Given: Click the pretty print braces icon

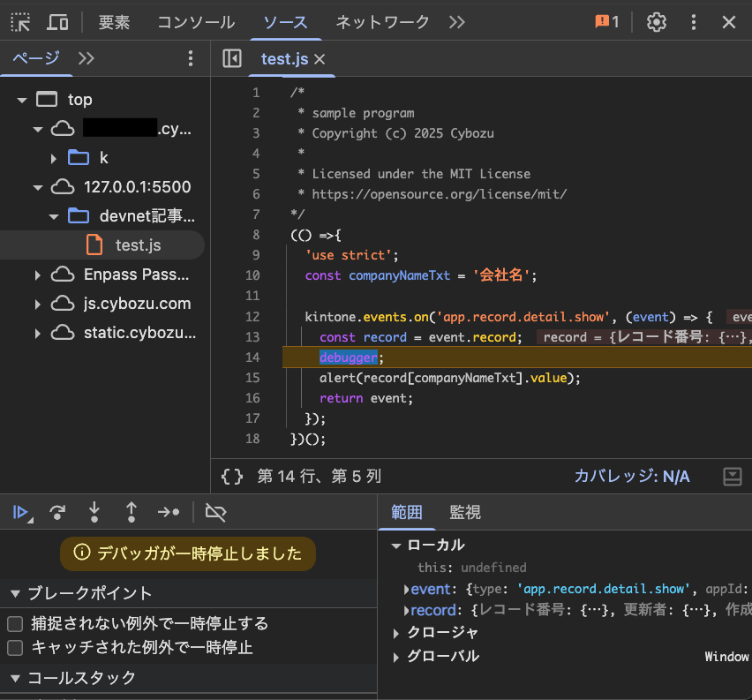Looking at the screenshot, I should click(232, 477).
